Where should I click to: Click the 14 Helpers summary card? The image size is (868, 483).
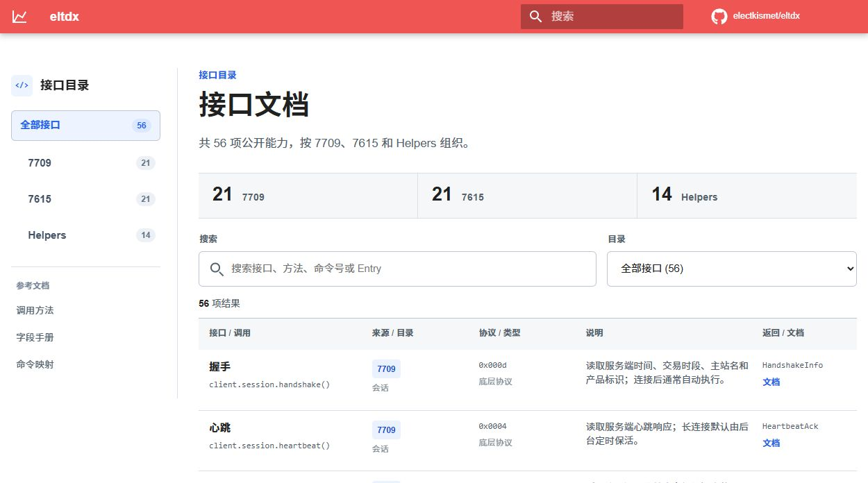pos(746,195)
